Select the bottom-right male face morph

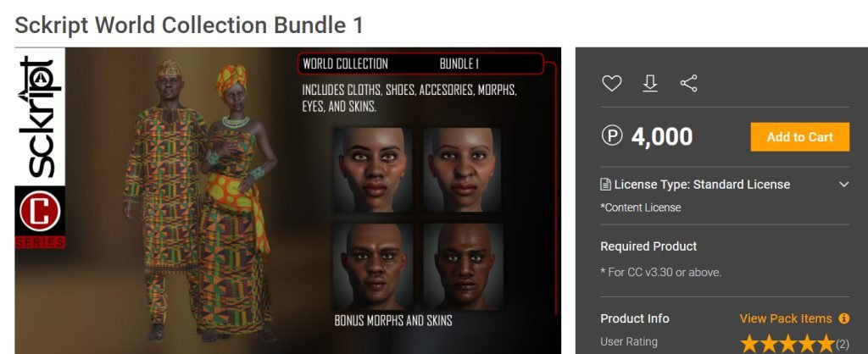click(463, 266)
